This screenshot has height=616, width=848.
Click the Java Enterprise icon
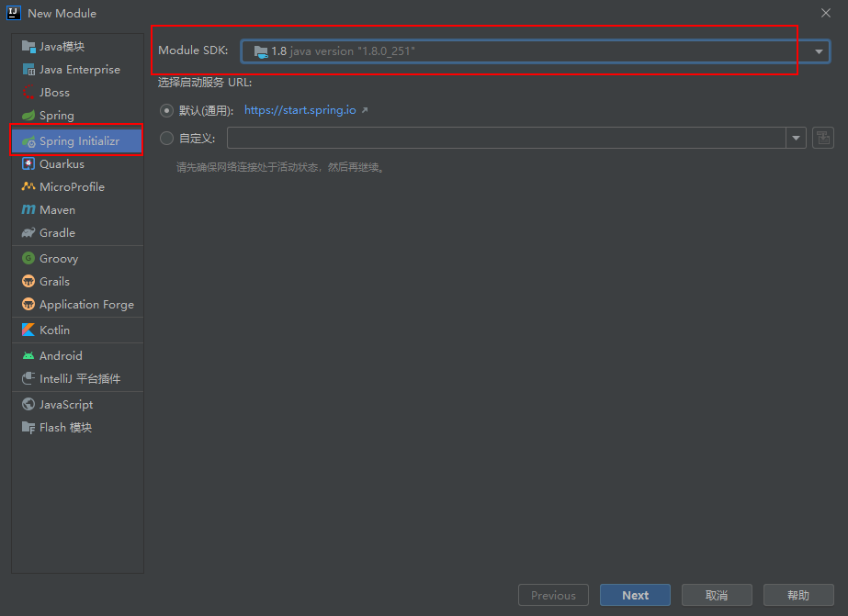click(28, 70)
